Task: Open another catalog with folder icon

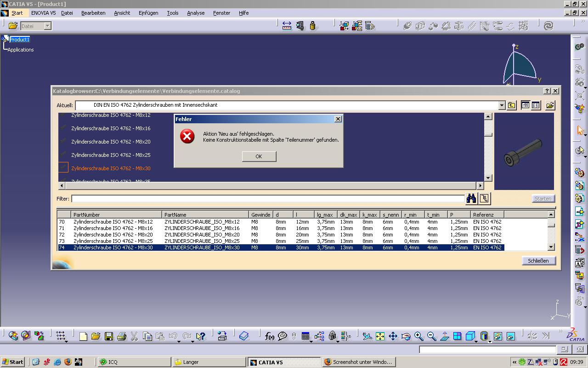Action: [x=550, y=105]
